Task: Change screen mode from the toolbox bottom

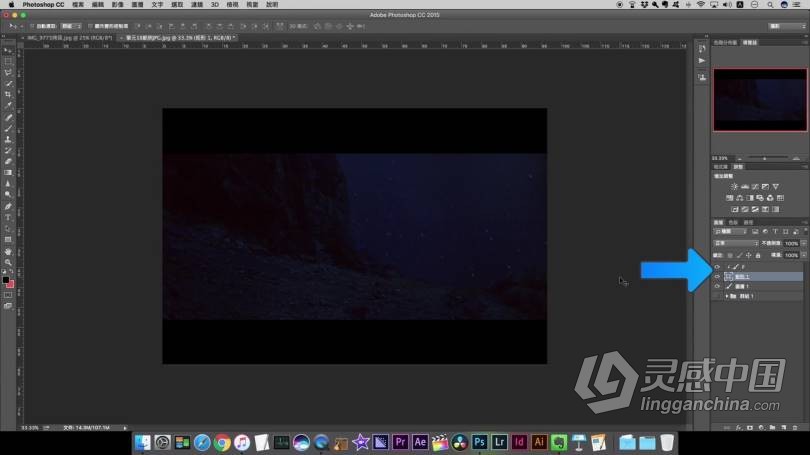Action: pyautogui.click(x=8, y=306)
